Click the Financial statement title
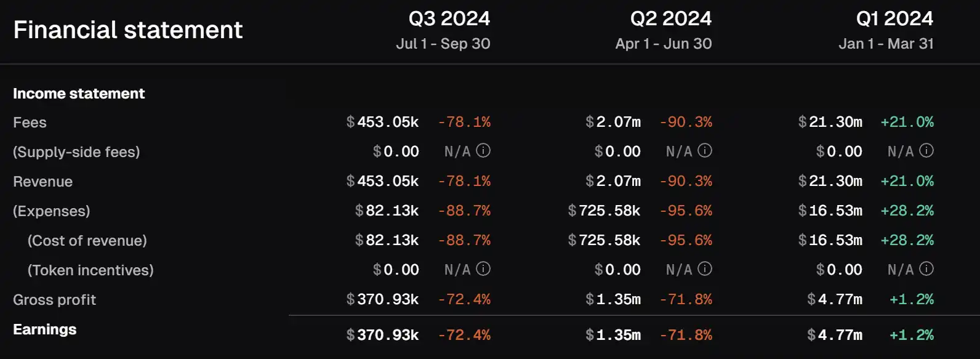Image resolution: width=980 pixels, height=359 pixels. [128, 30]
